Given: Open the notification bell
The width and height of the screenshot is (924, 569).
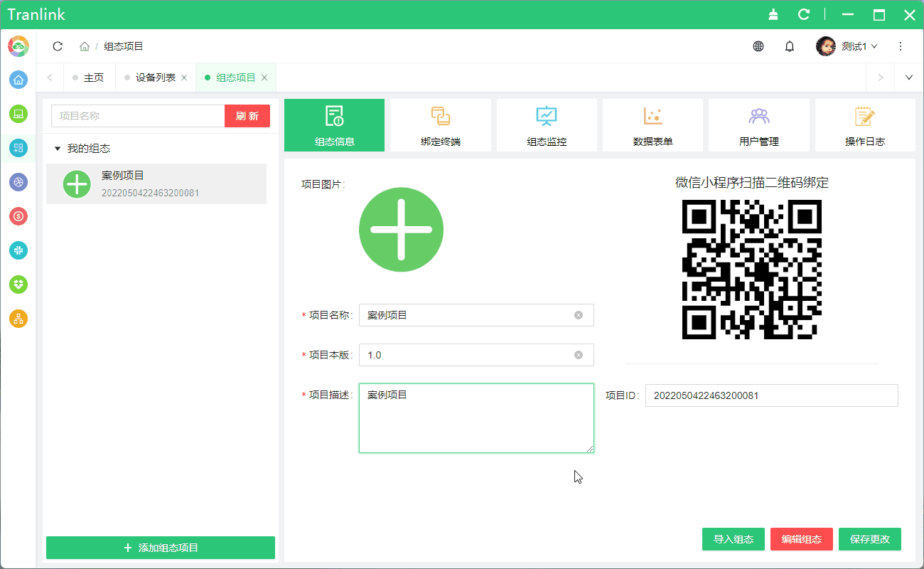Looking at the screenshot, I should point(790,46).
